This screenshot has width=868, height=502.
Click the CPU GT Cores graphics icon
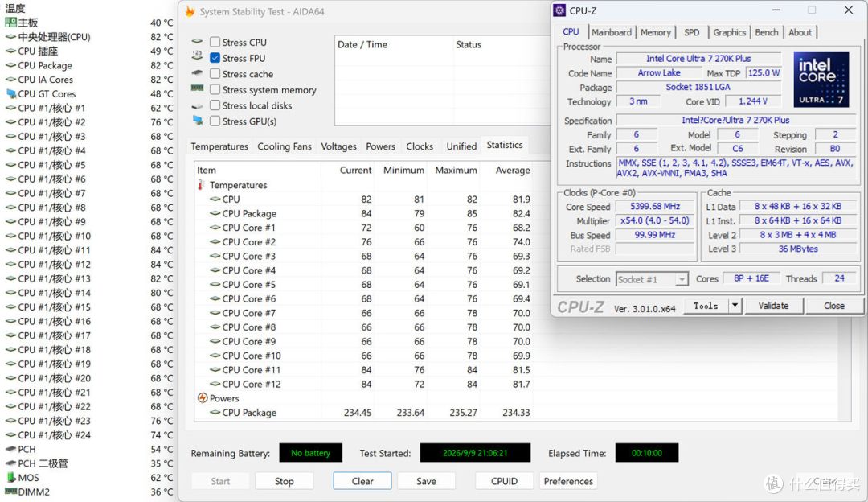point(11,93)
